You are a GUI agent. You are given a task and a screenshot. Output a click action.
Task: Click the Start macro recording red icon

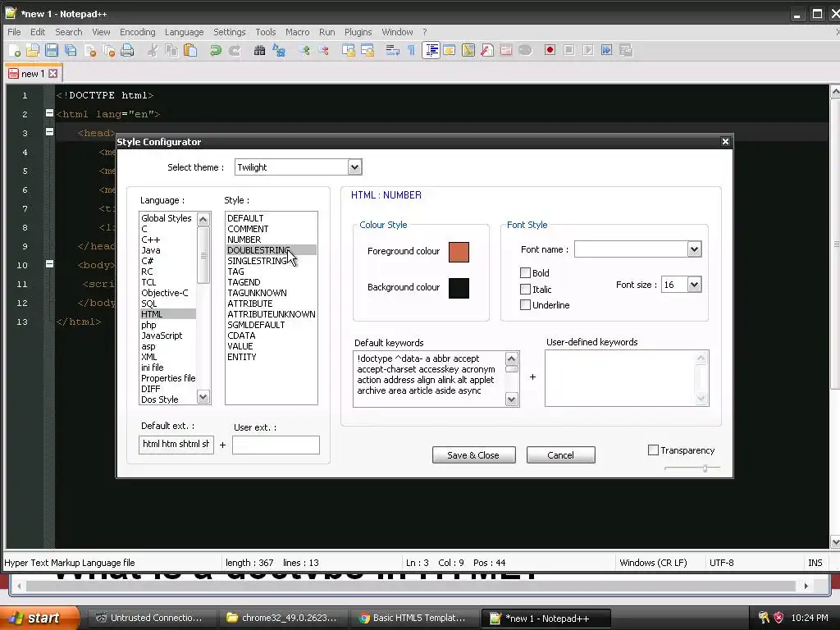tap(550, 50)
